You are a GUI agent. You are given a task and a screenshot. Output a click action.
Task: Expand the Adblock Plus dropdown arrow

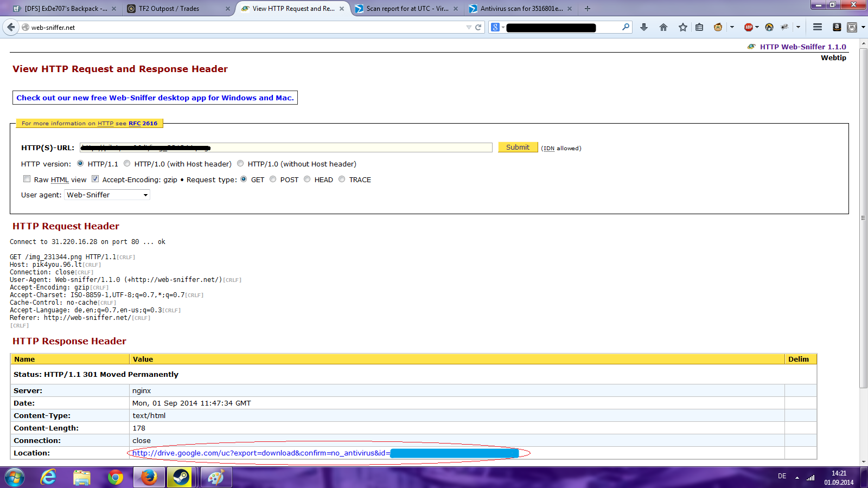[757, 27]
